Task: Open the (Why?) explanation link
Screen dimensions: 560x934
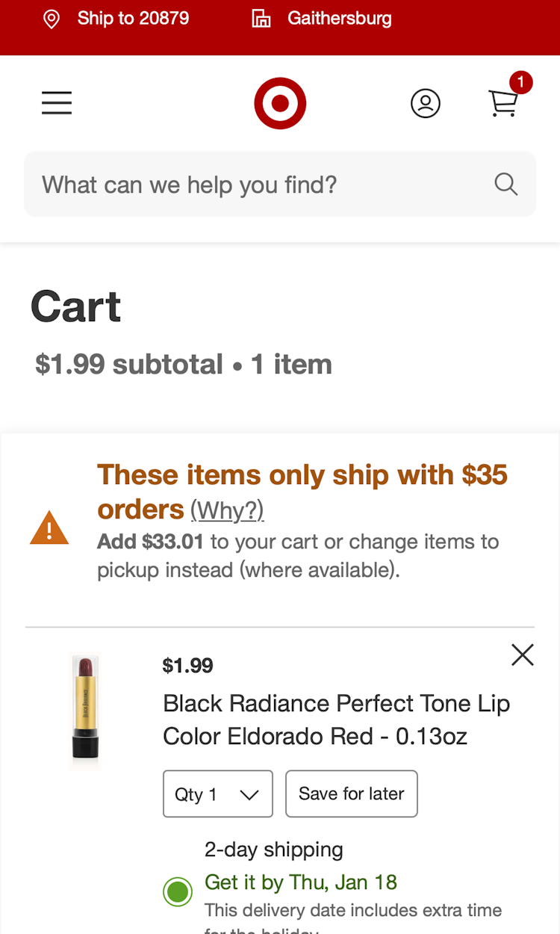Action: pyautogui.click(x=228, y=510)
